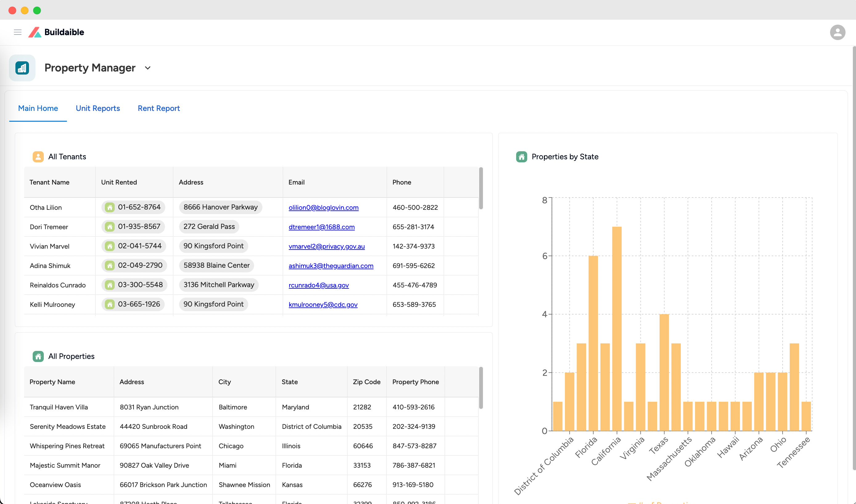Open the Rent Report tab
The height and width of the screenshot is (504, 856).
159,108
